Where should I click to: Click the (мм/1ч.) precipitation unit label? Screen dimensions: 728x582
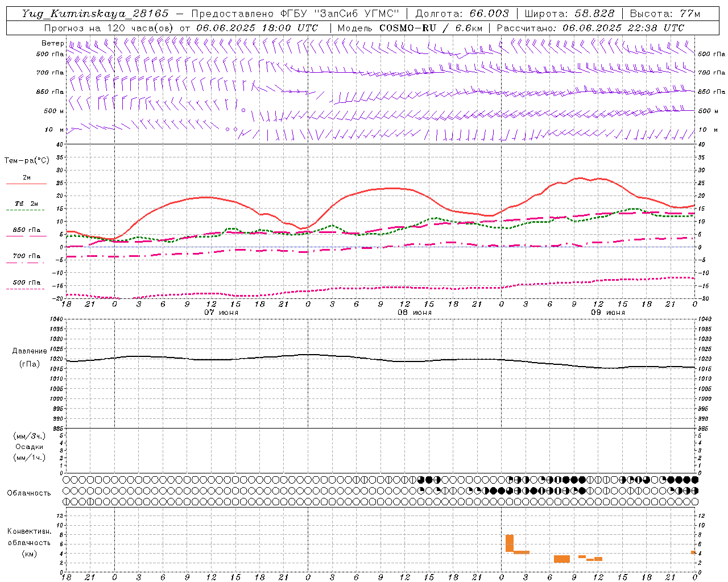[x=29, y=458]
